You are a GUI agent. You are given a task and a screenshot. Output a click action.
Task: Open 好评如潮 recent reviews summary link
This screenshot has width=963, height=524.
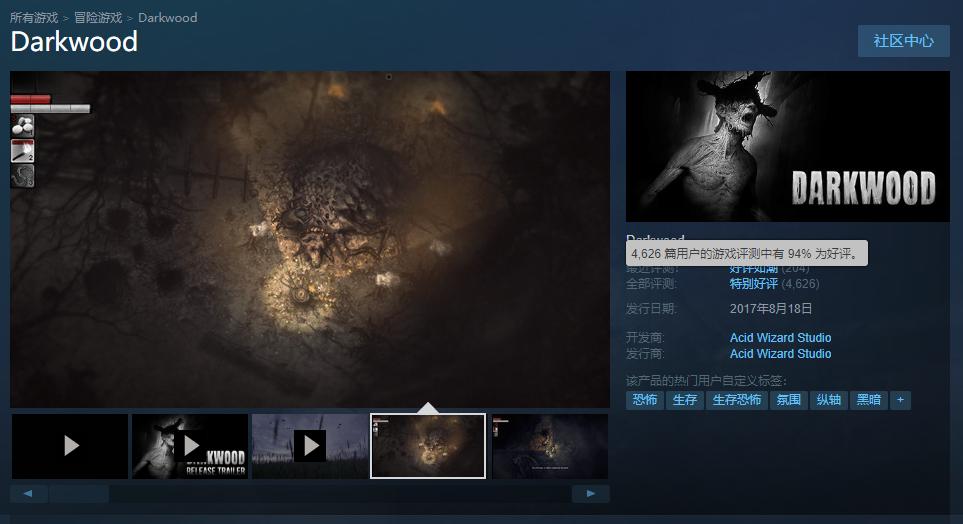(754, 270)
